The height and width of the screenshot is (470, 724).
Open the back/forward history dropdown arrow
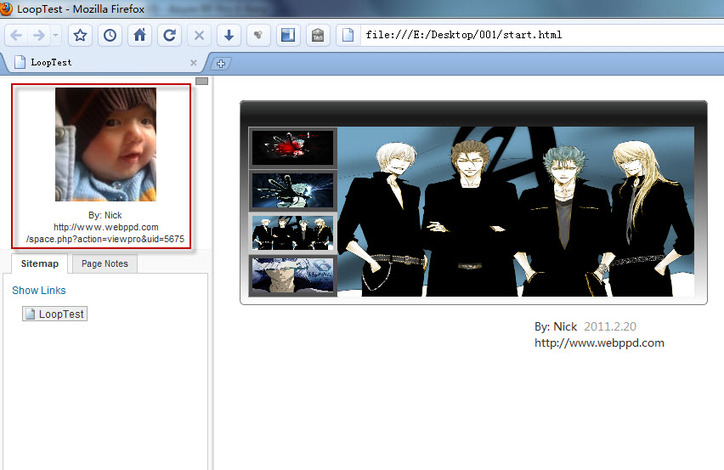[x=55, y=35]
